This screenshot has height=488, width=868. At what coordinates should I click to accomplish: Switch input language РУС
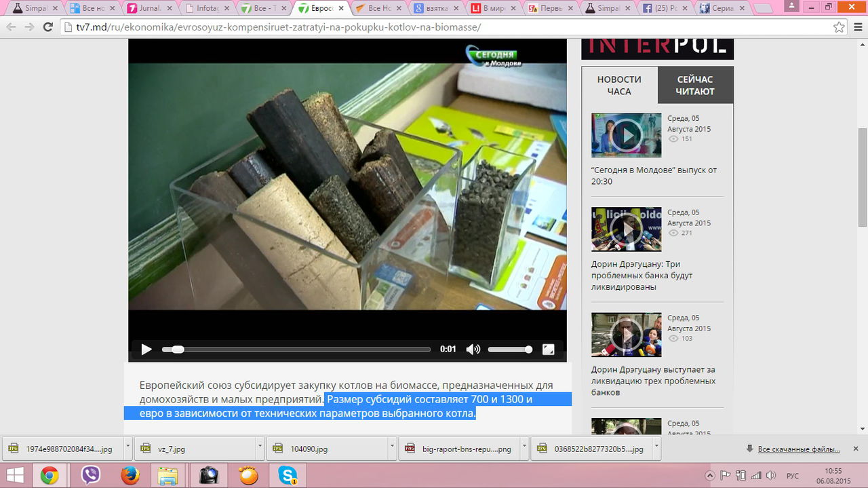click(x=792, y=475)
